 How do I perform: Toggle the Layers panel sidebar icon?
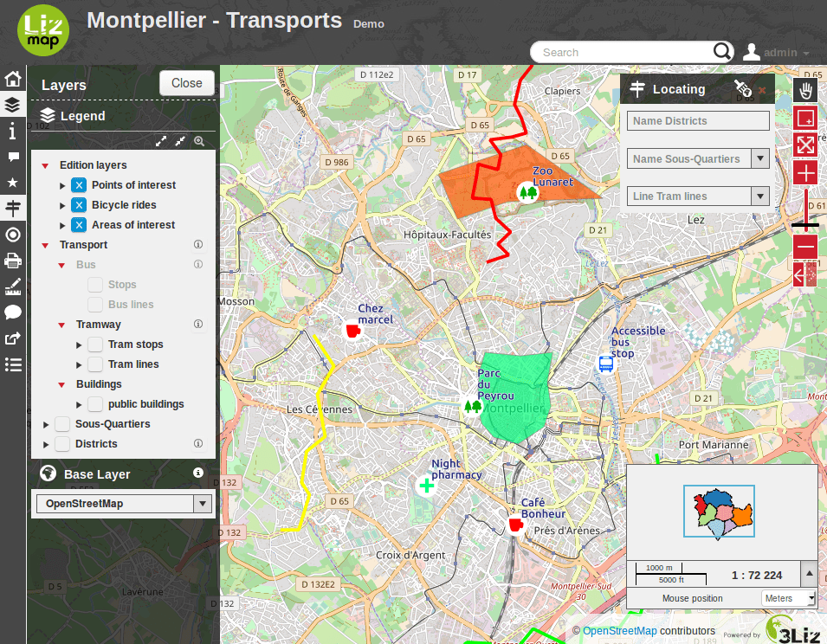pos(13,105)
